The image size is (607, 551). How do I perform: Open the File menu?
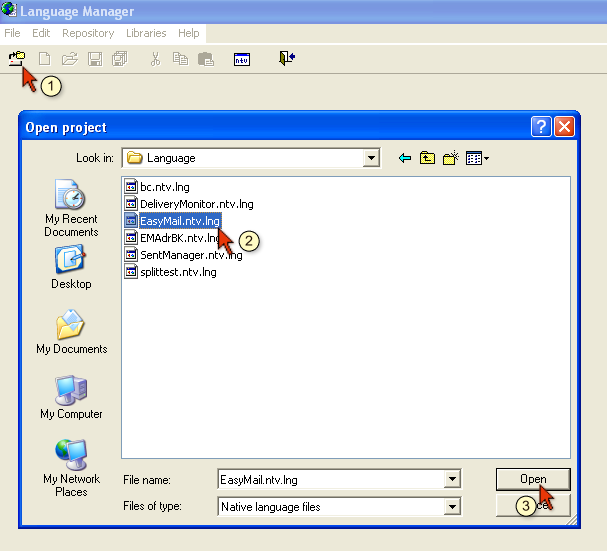[12, 33]
